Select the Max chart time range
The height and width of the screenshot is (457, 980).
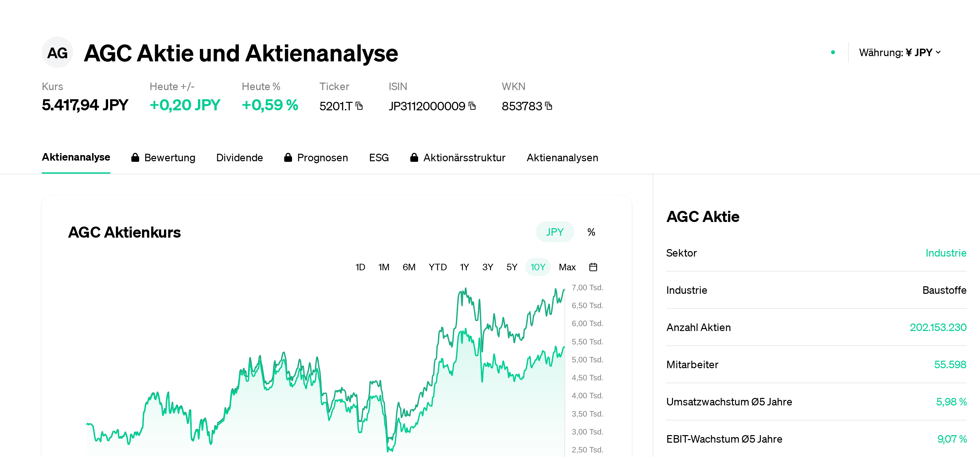[567, 267]
